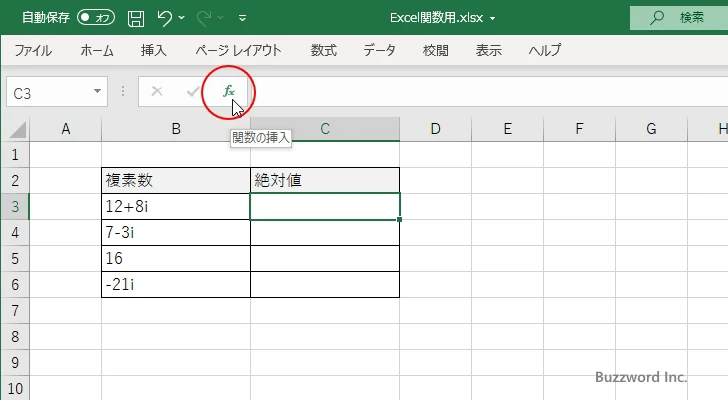Click the Undo arrow icon
Viewport: 728px width, 400px height.
pos(164,18)
